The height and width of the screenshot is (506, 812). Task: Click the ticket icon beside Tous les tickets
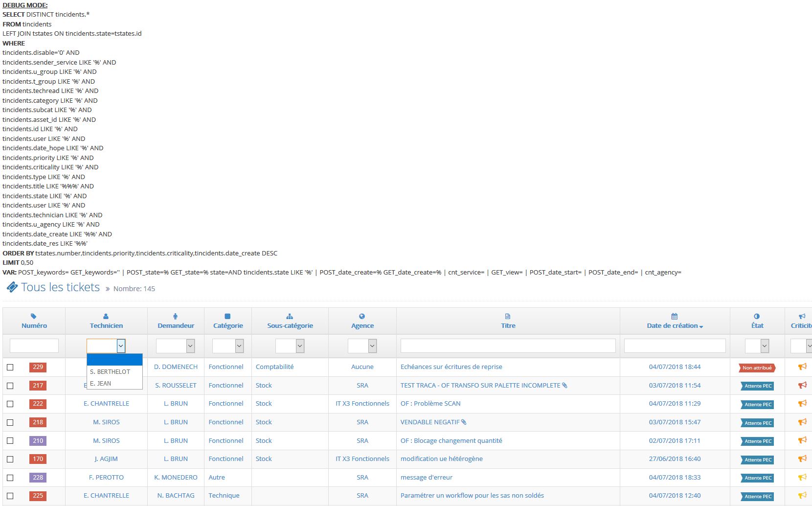(x=12, y=287)
